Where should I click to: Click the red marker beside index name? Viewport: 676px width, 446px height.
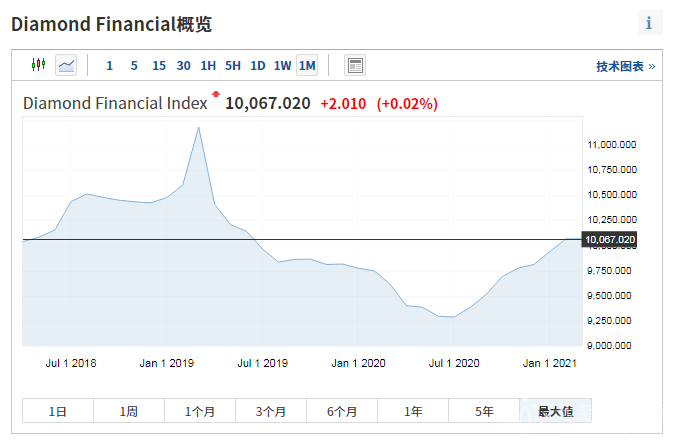click(x=215, y=96)
